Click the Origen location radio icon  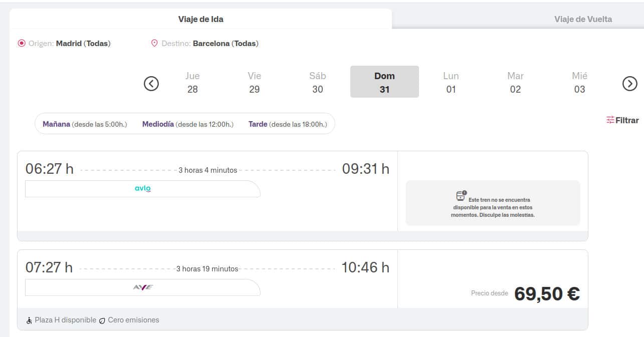21,44
